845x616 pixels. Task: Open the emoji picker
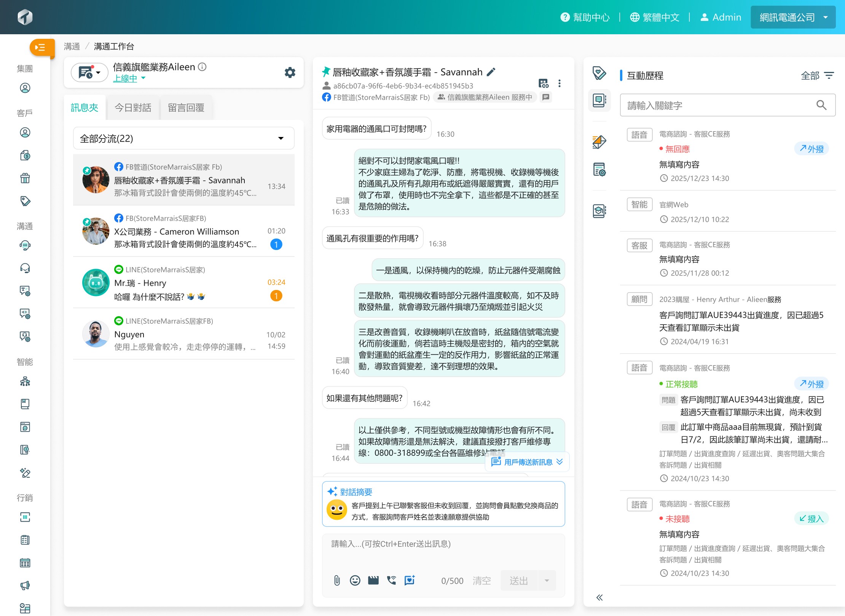(355, 580)
